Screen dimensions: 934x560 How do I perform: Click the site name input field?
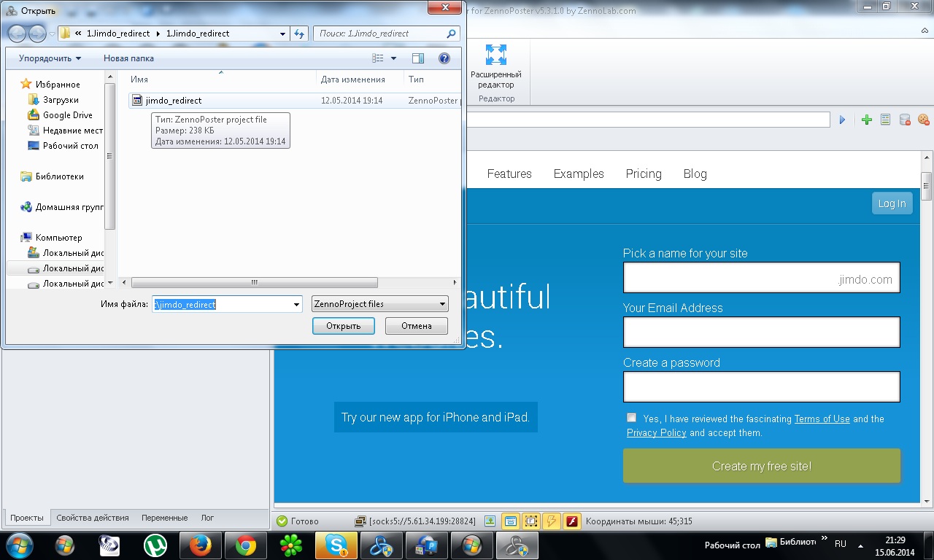[x=762, y=278]
